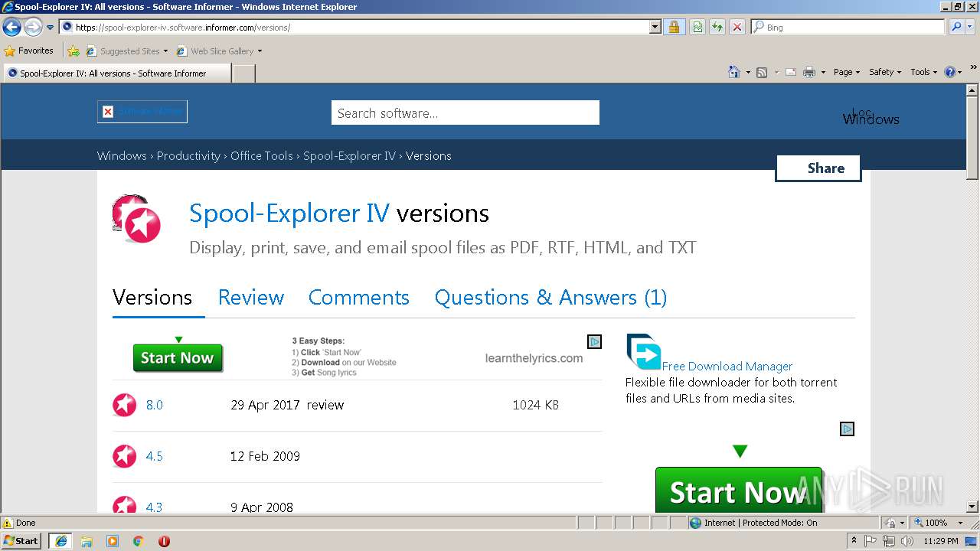Toggle Compatibility View page icon
Screen dimensions: 980x551
point(697,28)
